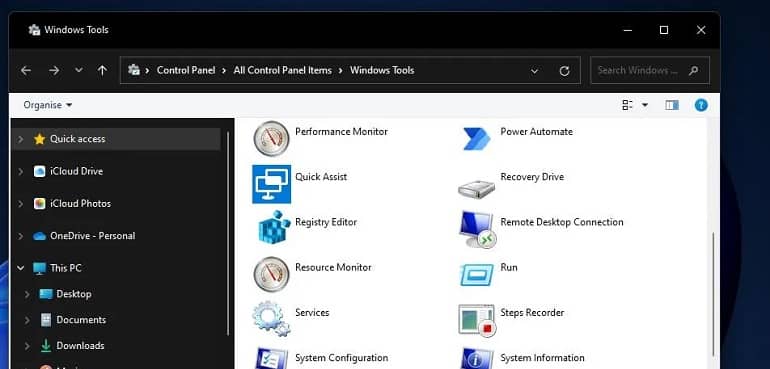
Task: Select the System Configuration text label
Action: click(342, 358)
